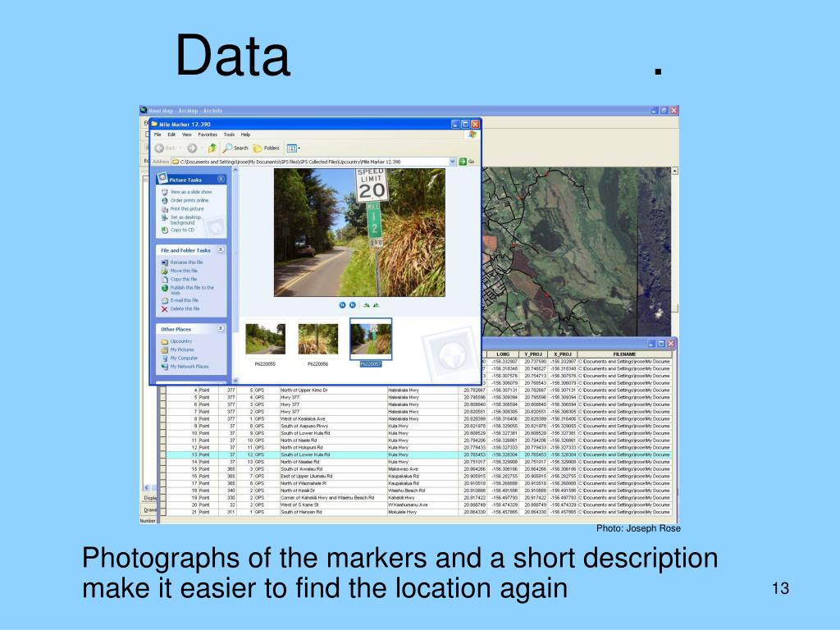This screenshot has width=840, height=630.
Task: Show previous image in filmstrip
Action: (342, 305)
